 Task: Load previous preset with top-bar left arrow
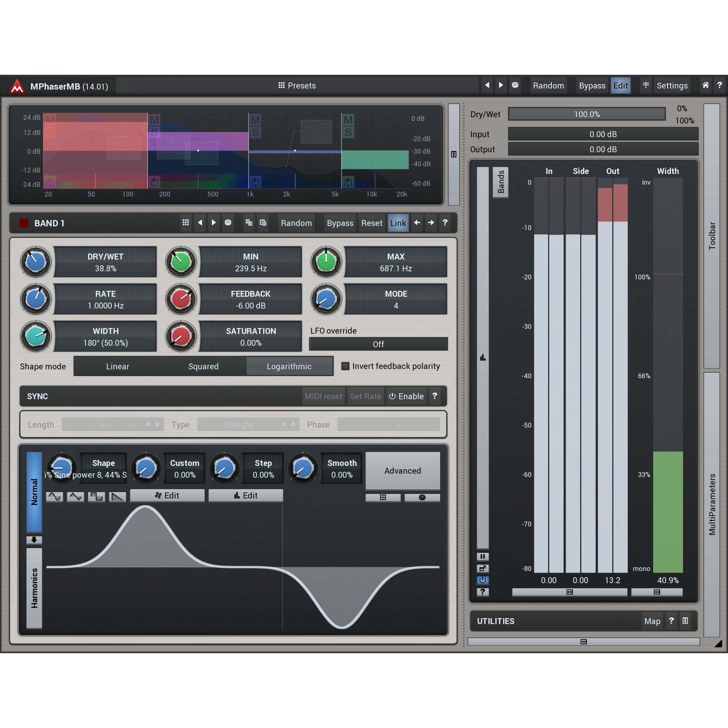(x=487, y=86)
